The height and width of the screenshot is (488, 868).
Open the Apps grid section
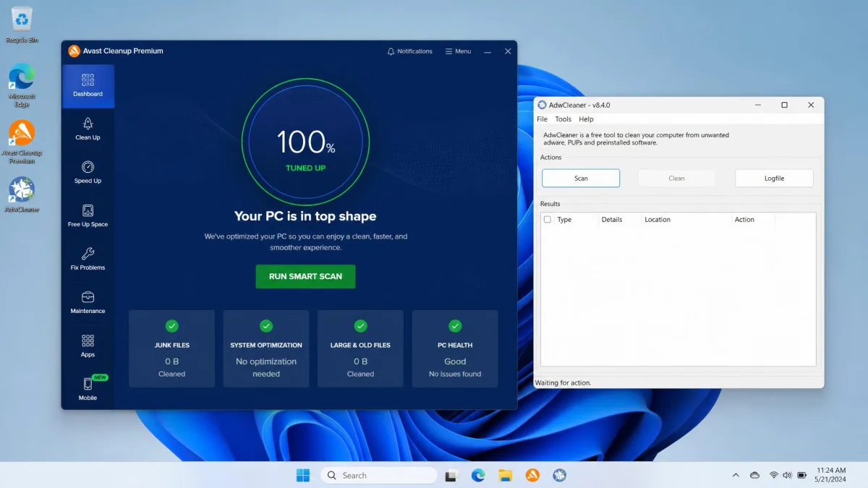88,346
